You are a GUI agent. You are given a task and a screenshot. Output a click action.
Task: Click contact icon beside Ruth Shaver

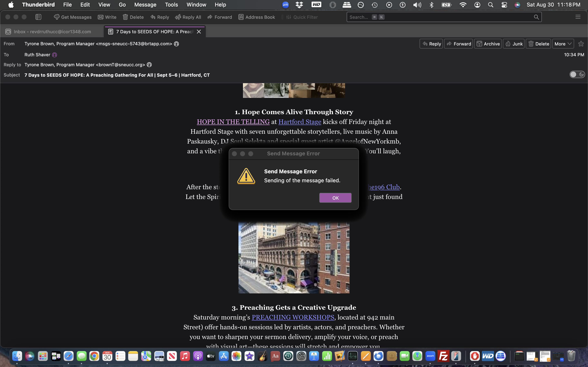pyautogui.click(x=55, y=55)
